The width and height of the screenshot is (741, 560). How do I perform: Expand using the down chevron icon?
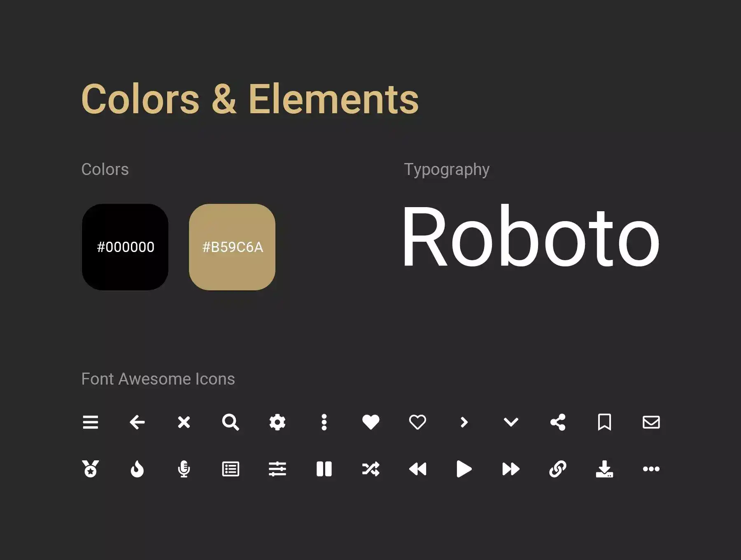point(511,422)
